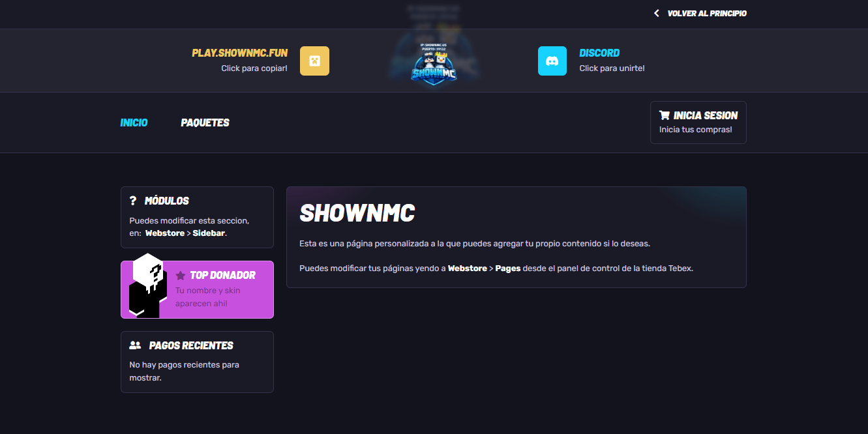
Task: Click the Pagos Recientes heading
Action: point(191,345)
